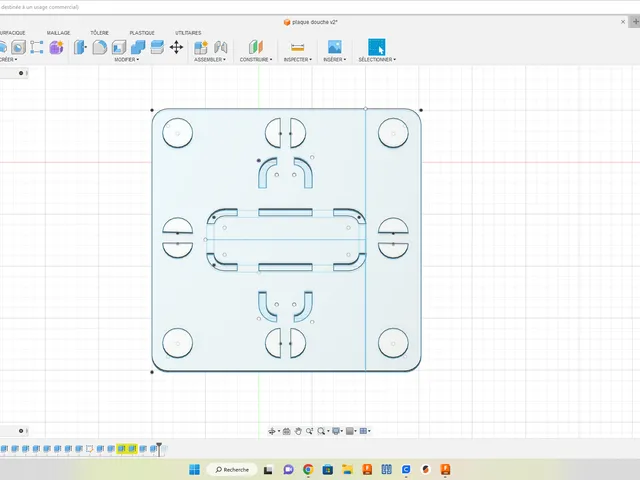Click the Construct plane icon
Image resolution: width=640 pixels, height=480 pixels.
click(x=256, y=47)
